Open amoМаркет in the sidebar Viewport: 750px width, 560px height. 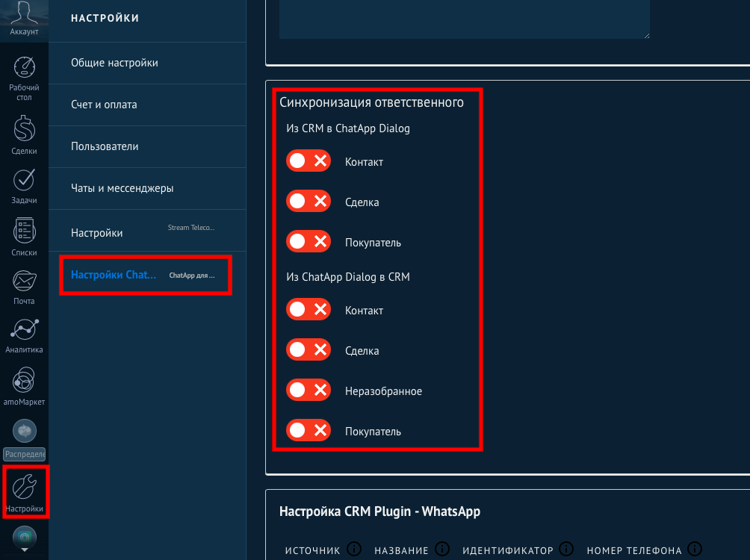click(24, 380)
